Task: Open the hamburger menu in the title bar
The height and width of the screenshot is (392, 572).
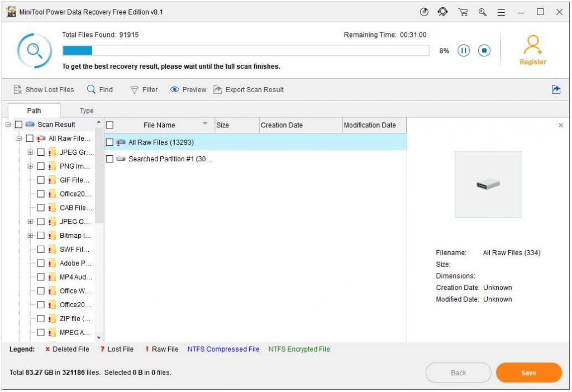Action: (x=501, y=12)
